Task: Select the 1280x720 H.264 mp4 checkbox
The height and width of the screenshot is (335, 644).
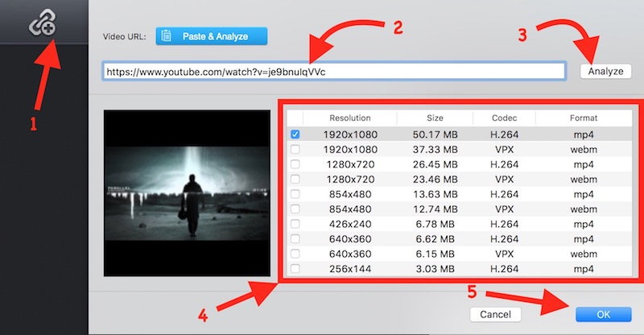Action: click(295, 164)
